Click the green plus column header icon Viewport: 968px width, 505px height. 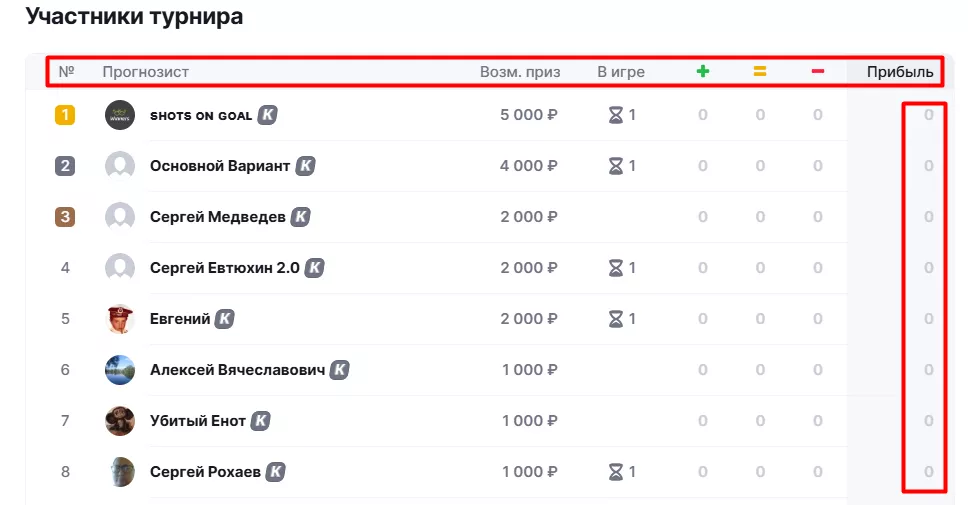point(703,71)
